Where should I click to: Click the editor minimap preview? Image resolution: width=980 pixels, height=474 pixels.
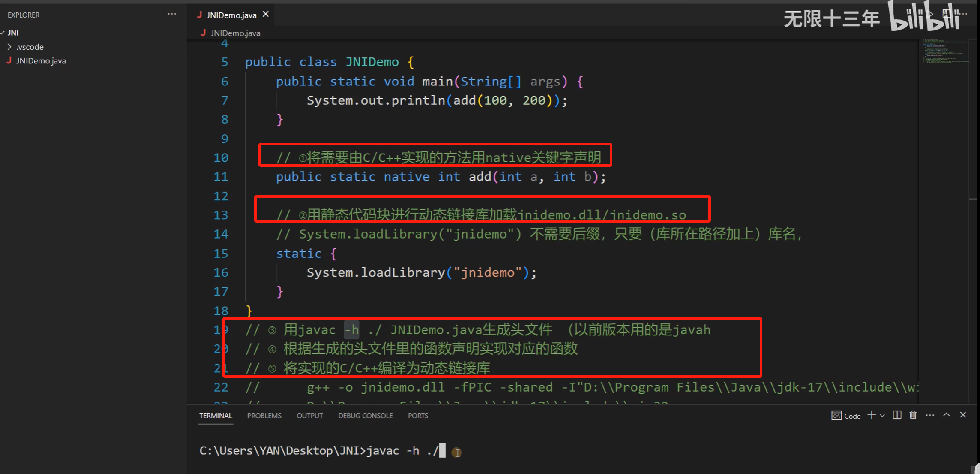click(945, 52)
